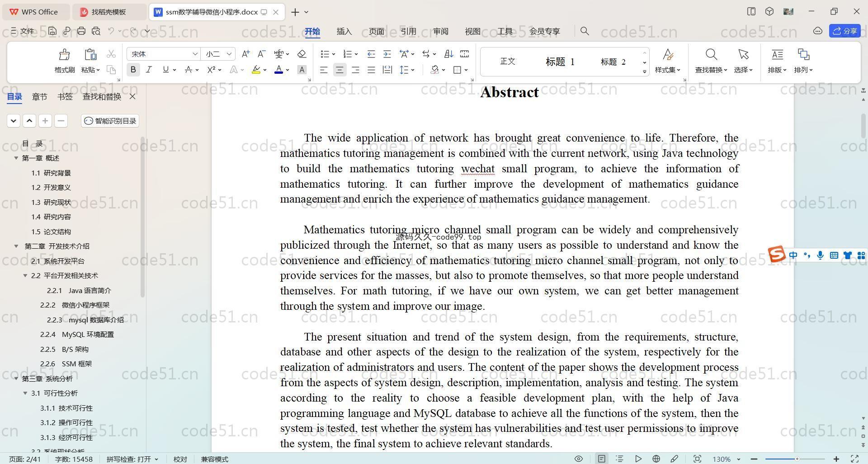This screenshot has width=868, height=464.
Task: Toggle page layout view in status bar
Action: [602, 459]
